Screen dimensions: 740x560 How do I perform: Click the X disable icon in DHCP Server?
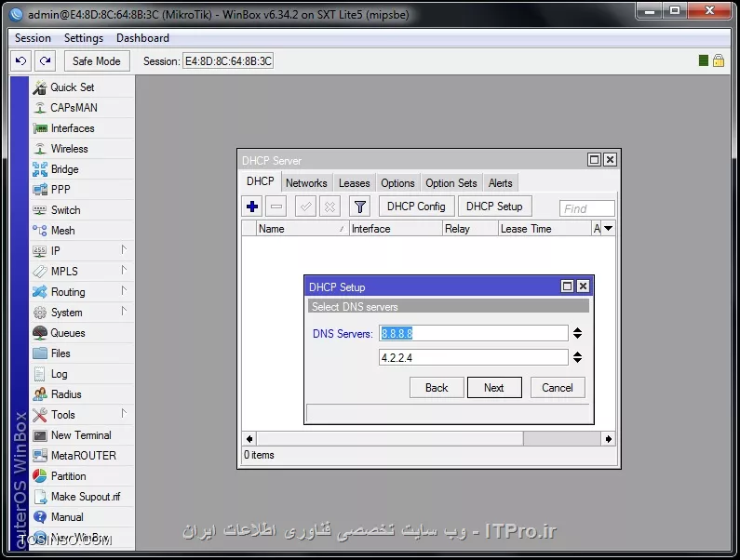[330, 207]
